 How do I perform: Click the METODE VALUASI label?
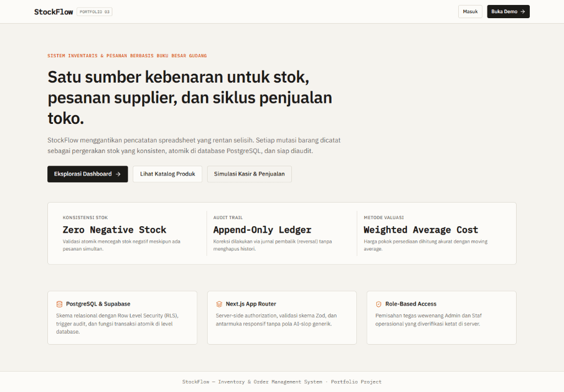(384, 217)
